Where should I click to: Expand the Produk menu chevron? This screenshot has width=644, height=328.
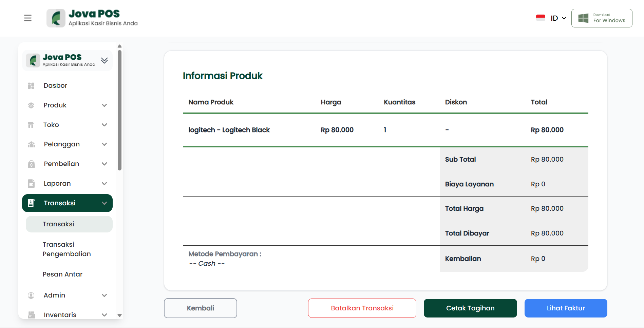pyautogui.click(x=104, y=105)
